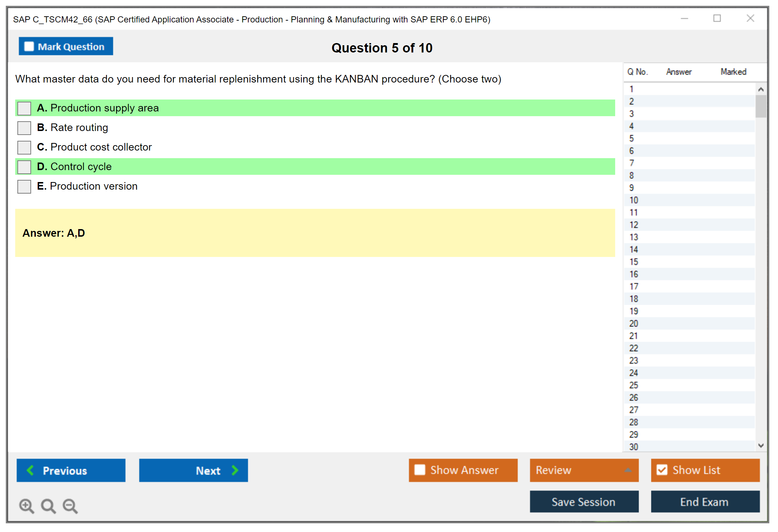Expand the Review dropdown menu
Screen dimensions: 778x532
click(628, 470)
